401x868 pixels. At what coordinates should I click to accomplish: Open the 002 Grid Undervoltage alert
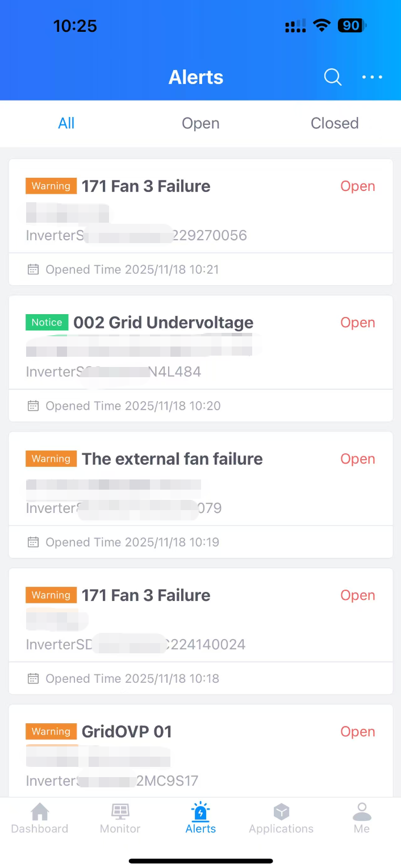(164, 323)
